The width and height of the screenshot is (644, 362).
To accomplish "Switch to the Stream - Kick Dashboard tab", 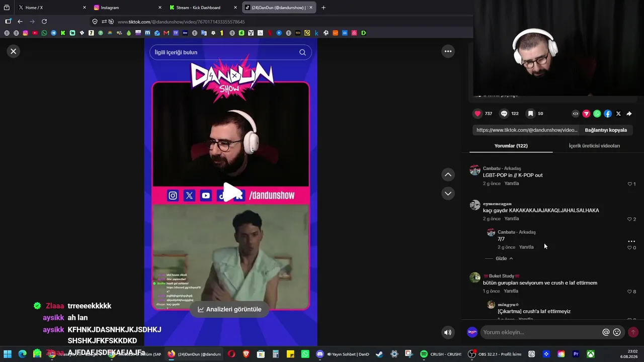I will click(203, 8).
